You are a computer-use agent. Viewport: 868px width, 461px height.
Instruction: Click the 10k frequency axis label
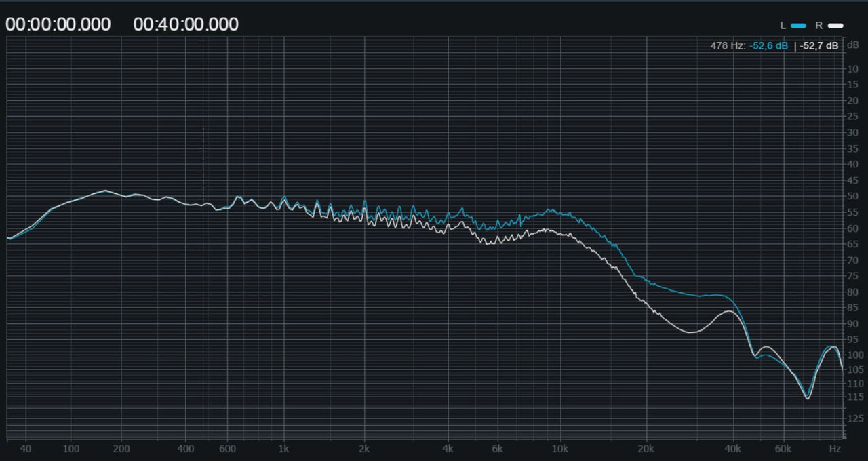[x=560, y=449]
